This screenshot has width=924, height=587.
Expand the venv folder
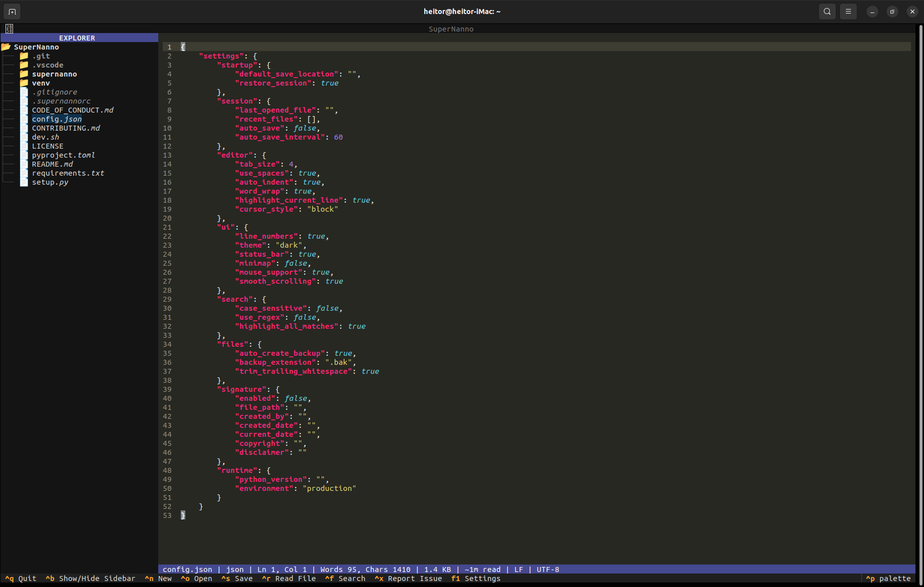(41, 83)
